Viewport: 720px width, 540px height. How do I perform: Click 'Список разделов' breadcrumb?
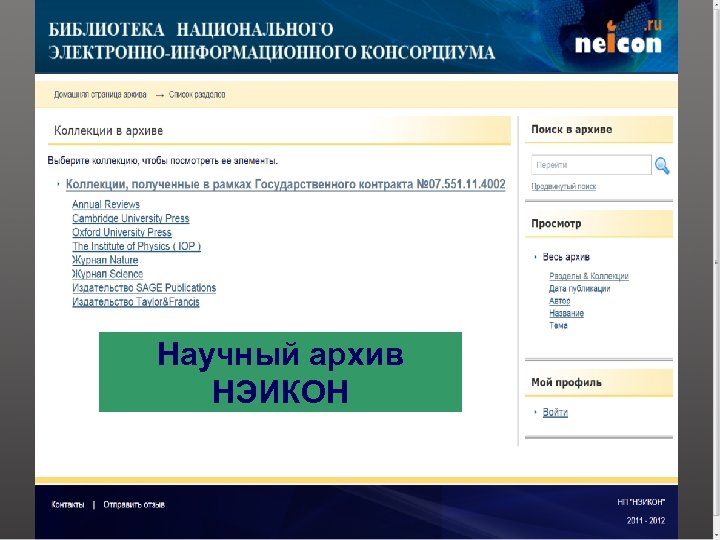pyautogui.click(x=197, y=95)
